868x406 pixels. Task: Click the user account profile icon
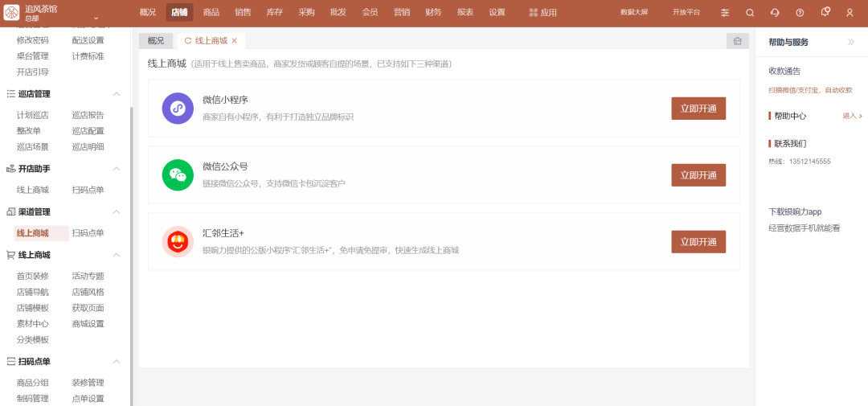(850, 13)
